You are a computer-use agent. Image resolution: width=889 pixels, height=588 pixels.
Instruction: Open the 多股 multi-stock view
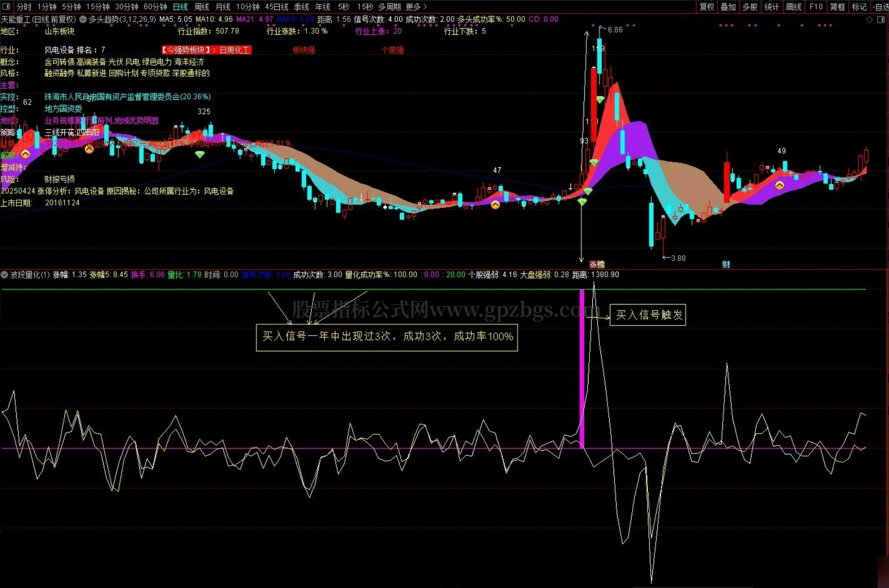coord(750,7)
